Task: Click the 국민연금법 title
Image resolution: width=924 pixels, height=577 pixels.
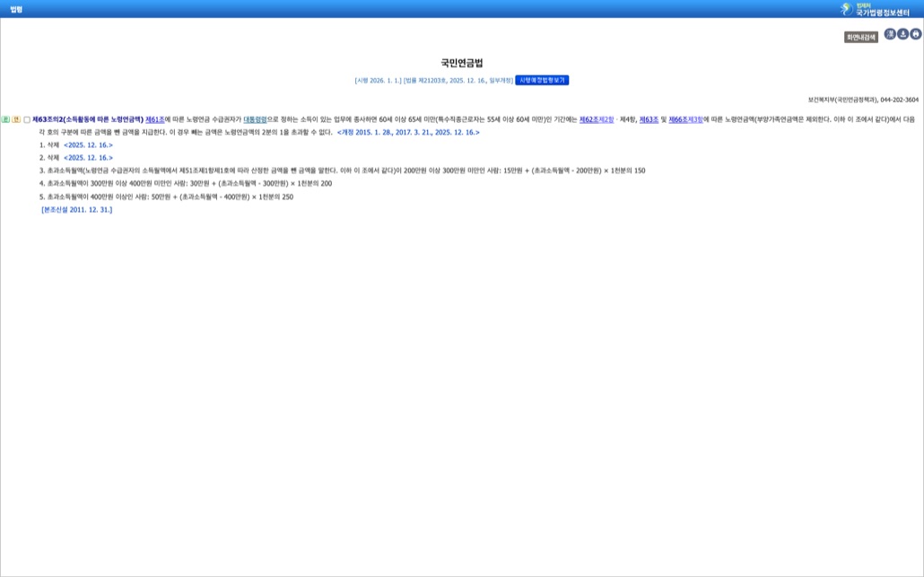Action: [462, 63]
